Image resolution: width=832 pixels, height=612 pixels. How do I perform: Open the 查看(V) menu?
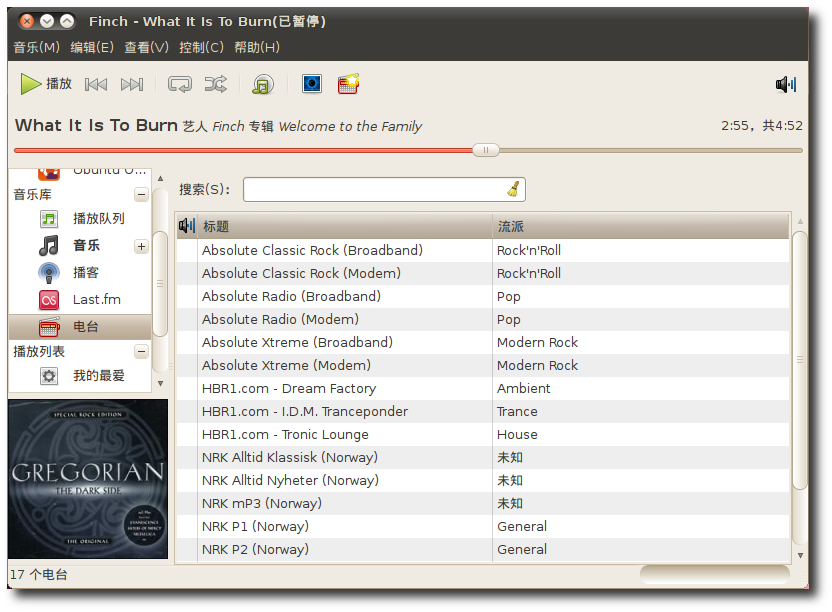point(146,47)
